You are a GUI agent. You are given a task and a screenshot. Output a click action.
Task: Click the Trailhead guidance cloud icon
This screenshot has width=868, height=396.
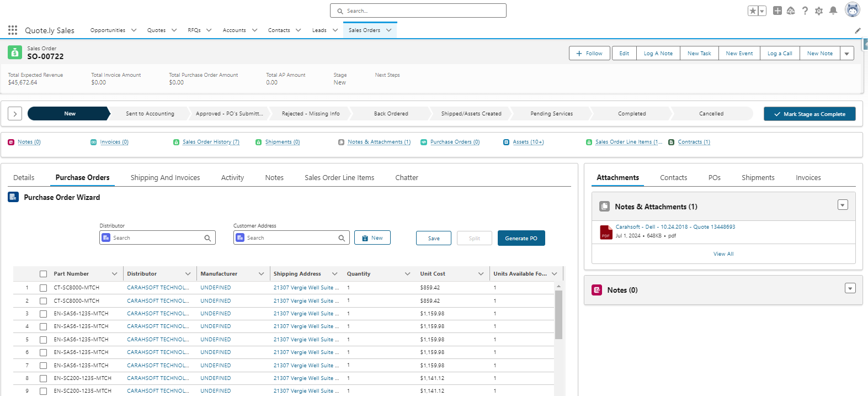pyautogui.click(x=791, y=10)
